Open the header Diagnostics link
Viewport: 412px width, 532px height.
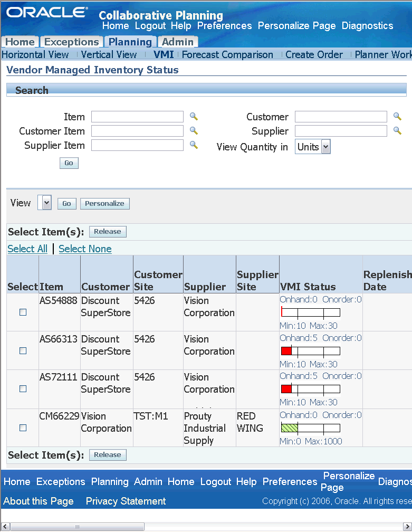367,26
